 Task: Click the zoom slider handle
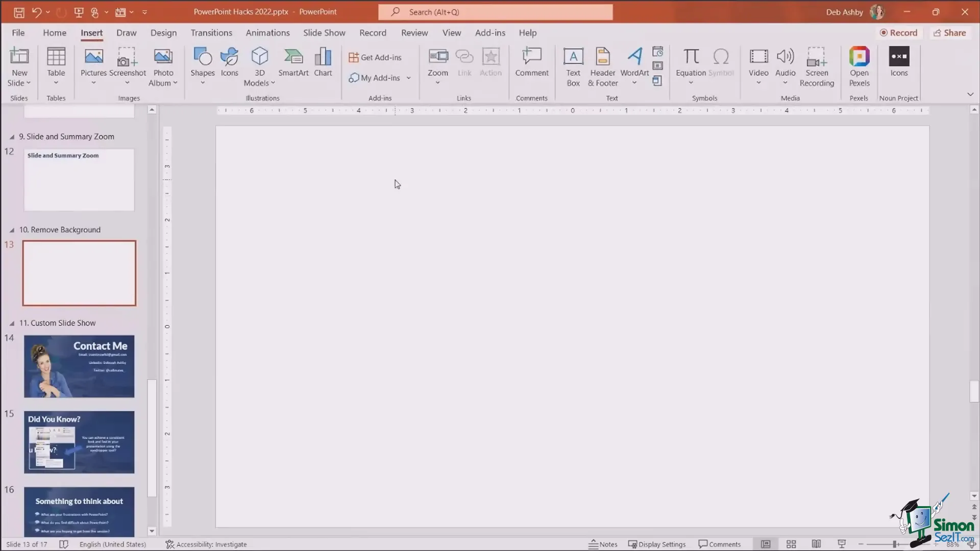click(x=895, y=544)
